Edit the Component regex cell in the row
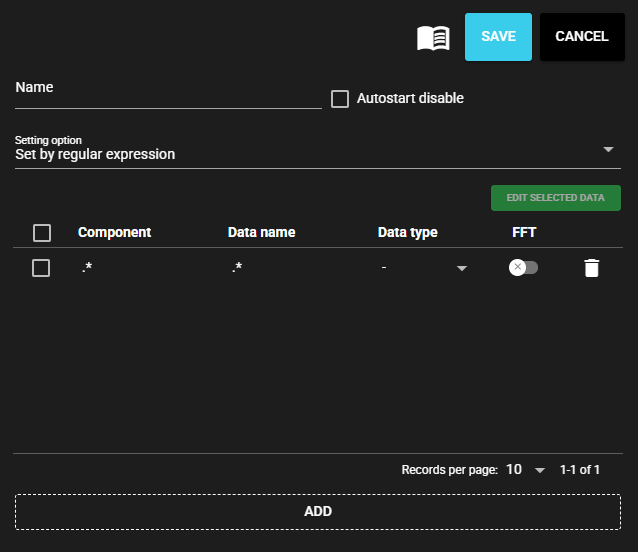Screen dimensions: 638x552 click(140, 268)
